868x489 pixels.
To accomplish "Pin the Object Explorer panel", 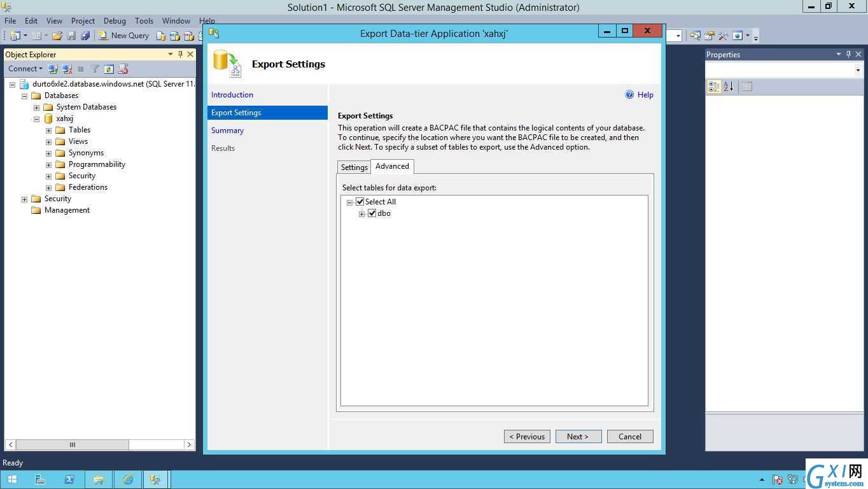I will [x=180, y=55].
